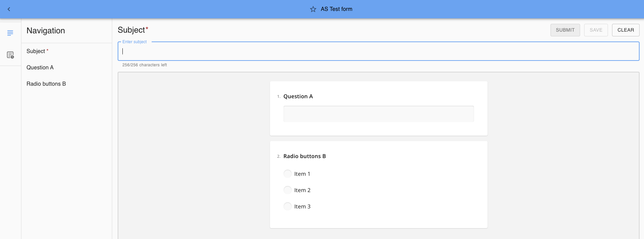
Task: Click the Radio buttons B heading in card 2
Action: [x=304, y=156]
